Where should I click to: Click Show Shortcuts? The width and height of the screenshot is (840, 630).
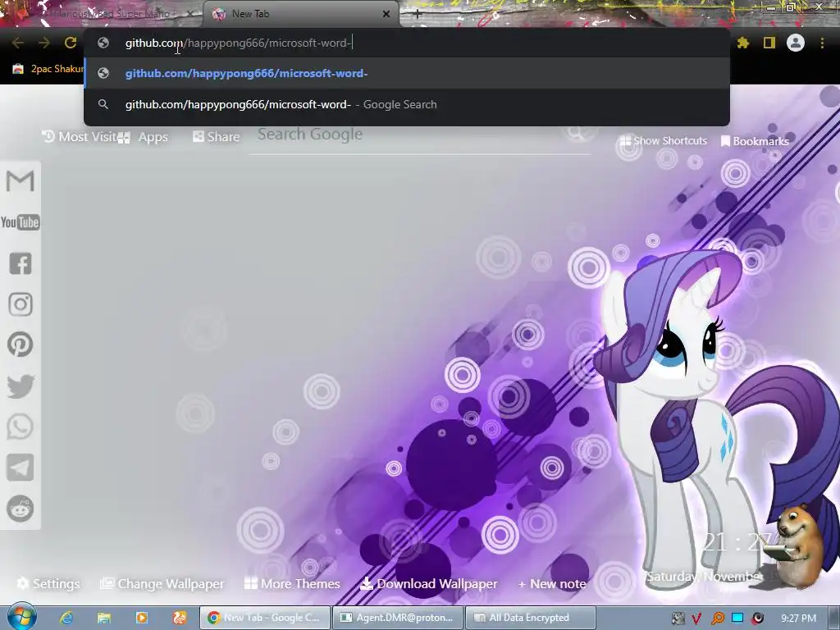663,141
